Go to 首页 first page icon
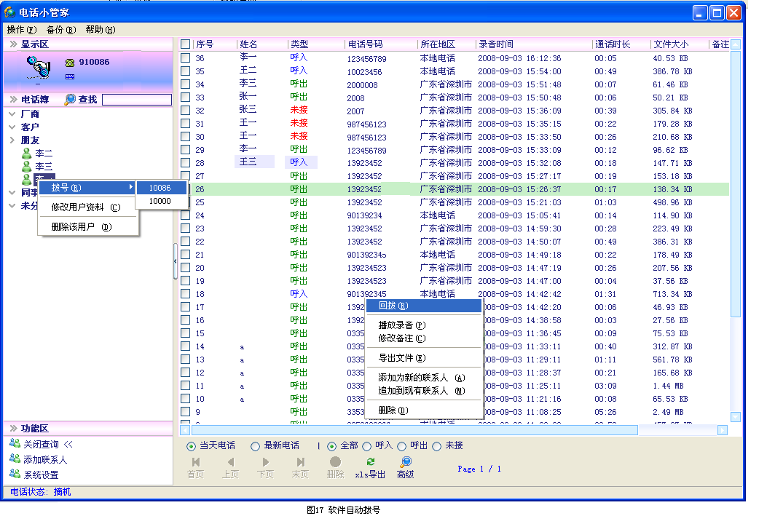Image resolution: width=775 pixels, height=532 pixels. [196, 462]
